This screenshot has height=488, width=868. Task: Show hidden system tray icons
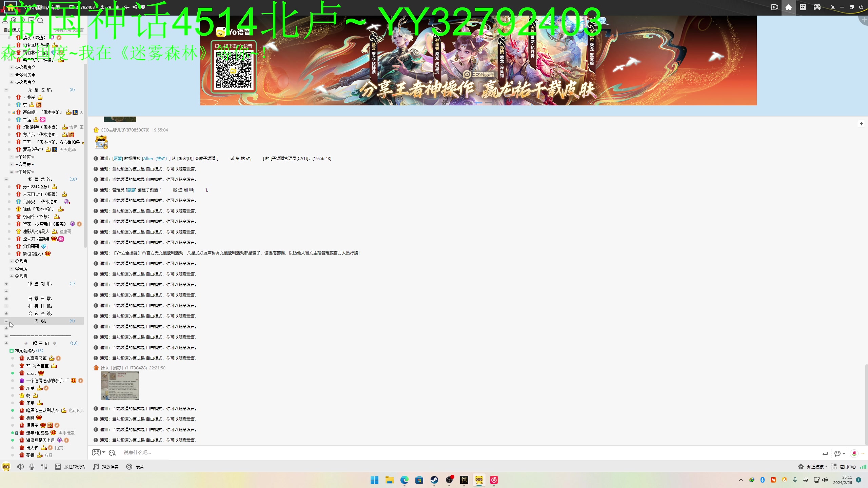(x=741, y=480)
